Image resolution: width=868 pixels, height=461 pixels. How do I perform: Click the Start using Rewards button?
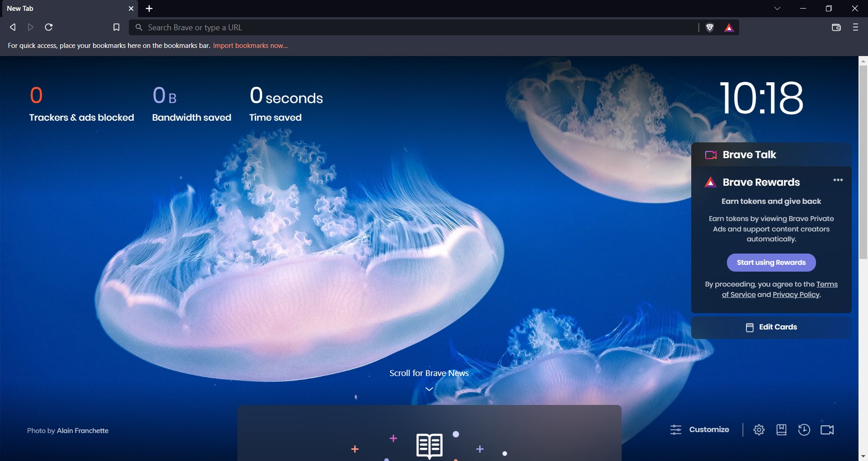click(x=771, y=263)
